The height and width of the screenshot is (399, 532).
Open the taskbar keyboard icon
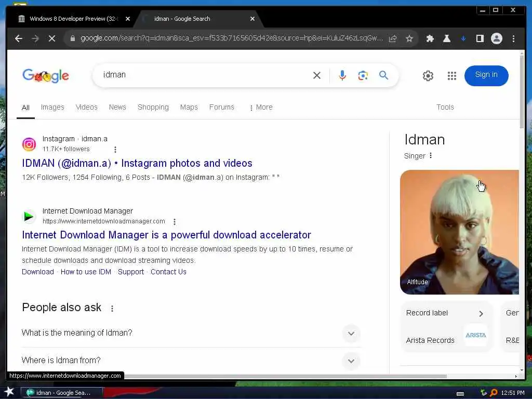pyautogui.click(x=460, y=393)
